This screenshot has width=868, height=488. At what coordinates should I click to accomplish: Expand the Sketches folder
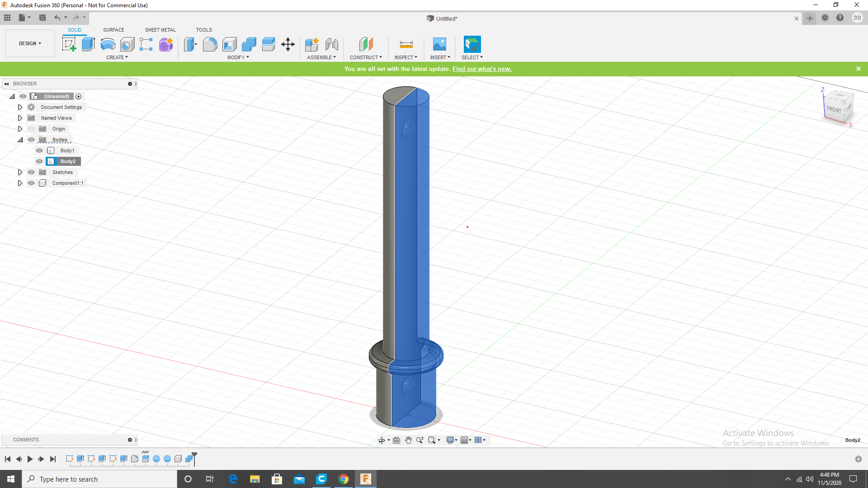[20, 172]
